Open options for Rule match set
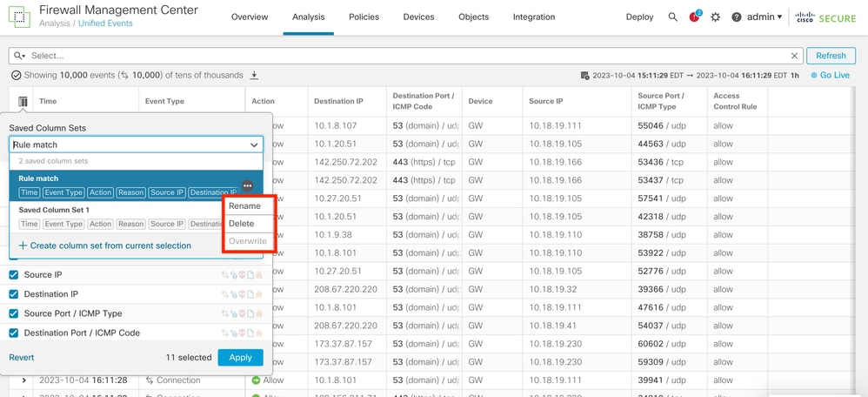Image resolution: width=868 pixels, height=397 pixels. [x=248, y=185]
